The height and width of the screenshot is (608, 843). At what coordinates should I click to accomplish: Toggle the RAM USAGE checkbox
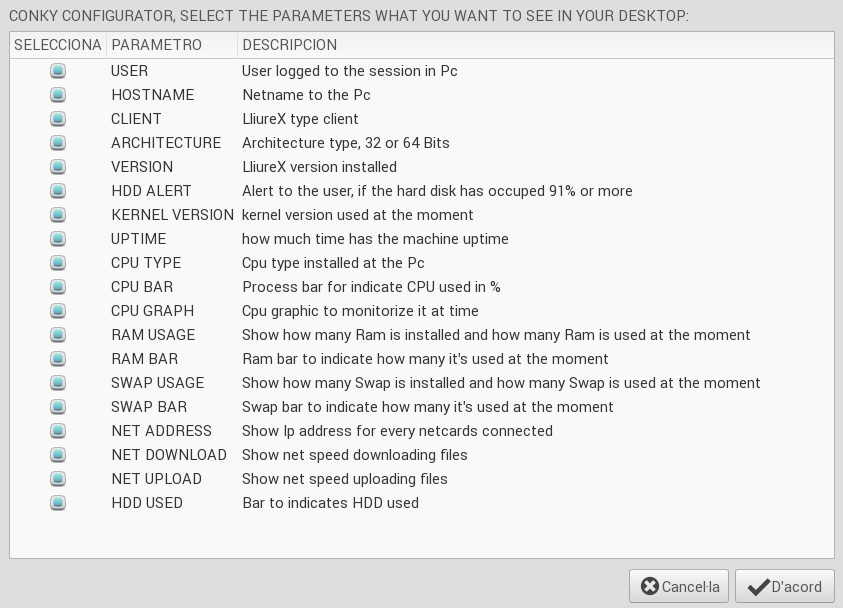(58, 335)
